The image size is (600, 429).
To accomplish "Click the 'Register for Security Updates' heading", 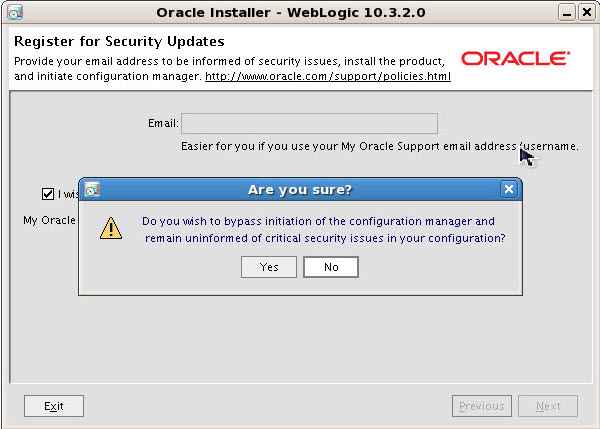I will (x=118, y=42).
